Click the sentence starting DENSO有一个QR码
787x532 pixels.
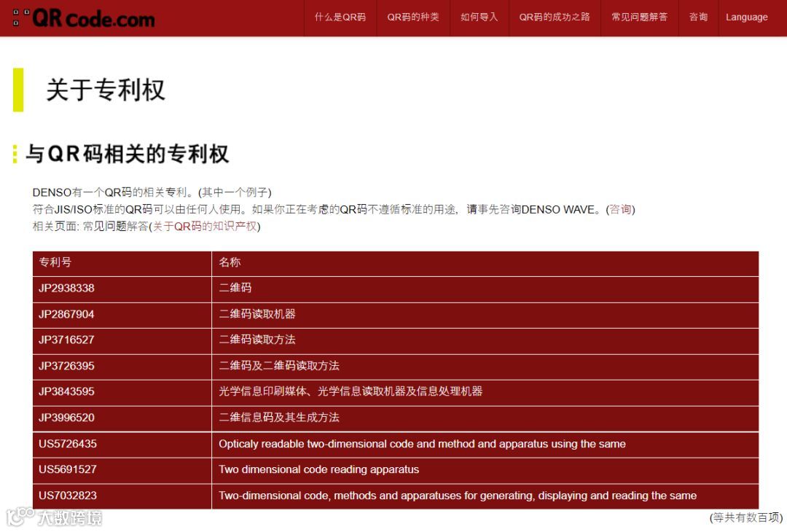pyautogui.click(x=152, y=192)
